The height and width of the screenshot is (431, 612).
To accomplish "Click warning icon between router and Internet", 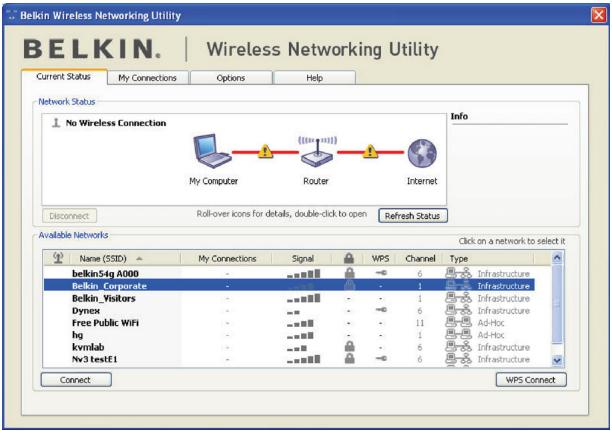I will 370,151.
